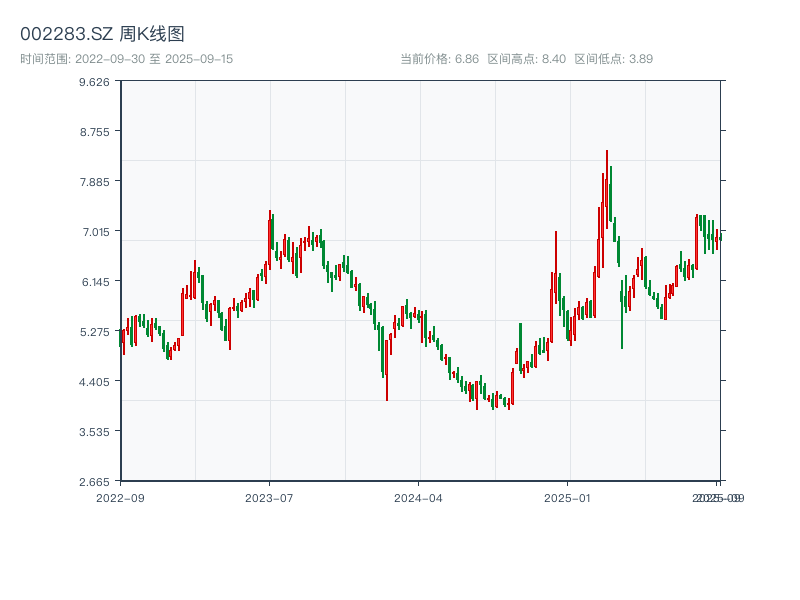Click the x-axis label 2025-01
Image resolution: width=800 pixels, height=600 pixels.
pos(567,498)
